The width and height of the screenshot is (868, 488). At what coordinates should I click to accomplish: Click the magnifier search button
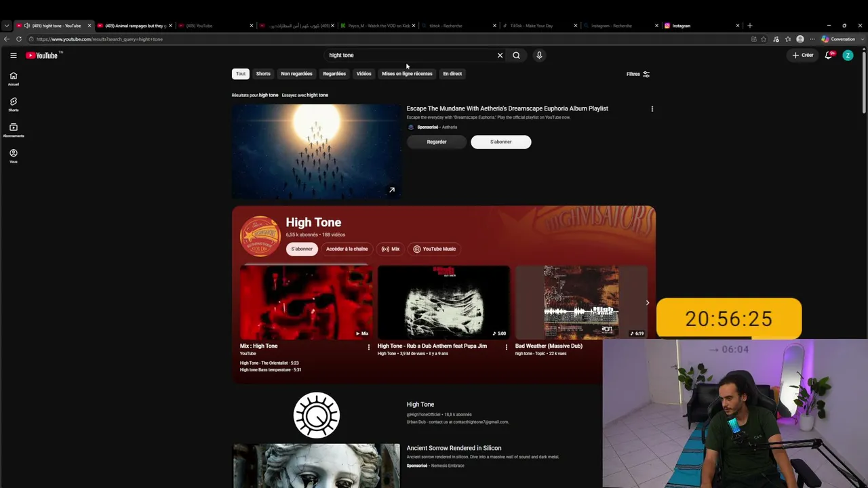(x=516, y=56)
